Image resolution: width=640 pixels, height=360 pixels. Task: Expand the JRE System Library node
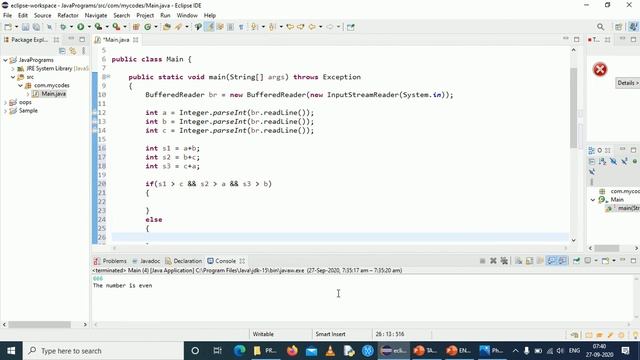[x=13, y=69]
